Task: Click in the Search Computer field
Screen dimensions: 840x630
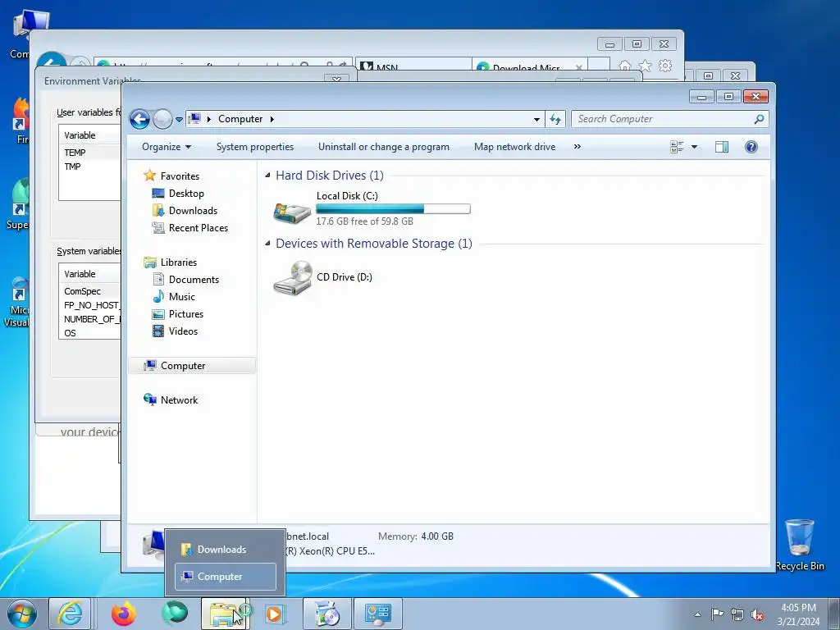Action: 662,119
